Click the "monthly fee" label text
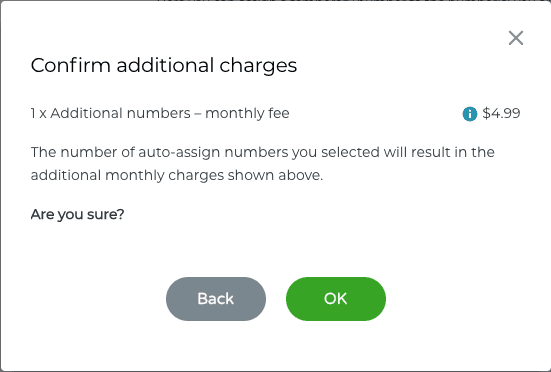This screenshot has width=551, height=372. [x=247, y=113]
